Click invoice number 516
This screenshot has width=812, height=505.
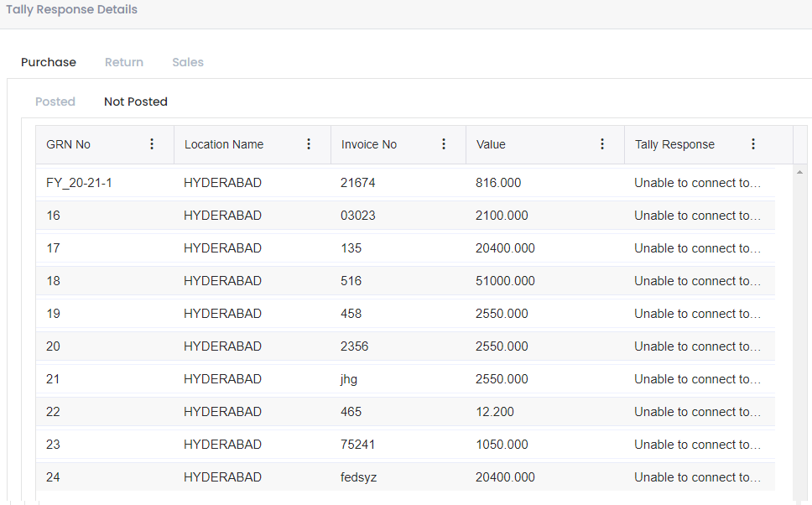[351, 281]
